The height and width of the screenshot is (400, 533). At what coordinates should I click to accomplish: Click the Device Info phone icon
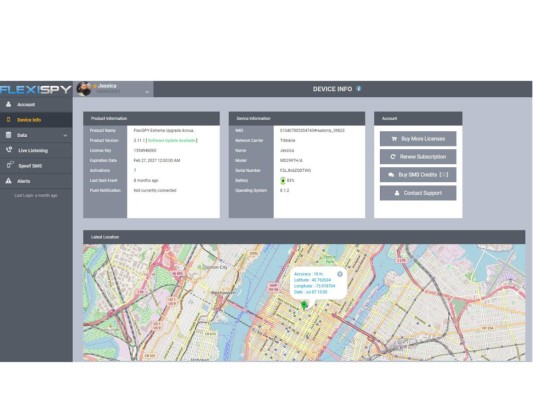(8, 120)
